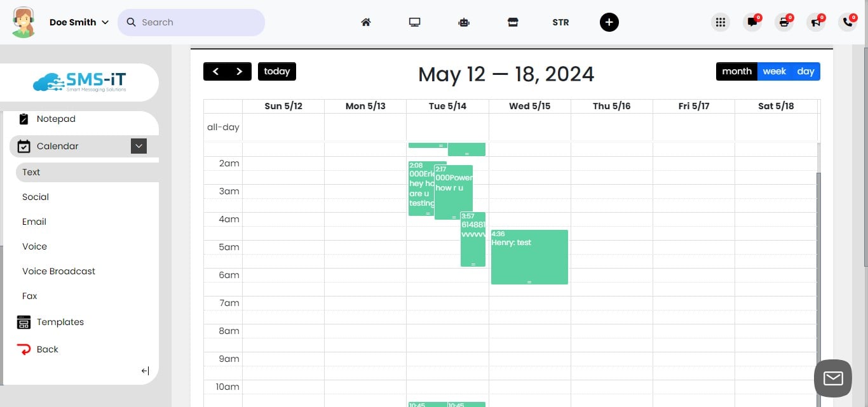Open the monitor dashboard icon
Image resolution: width=868 pixels, height=407 pixels.
coord(415,22)
